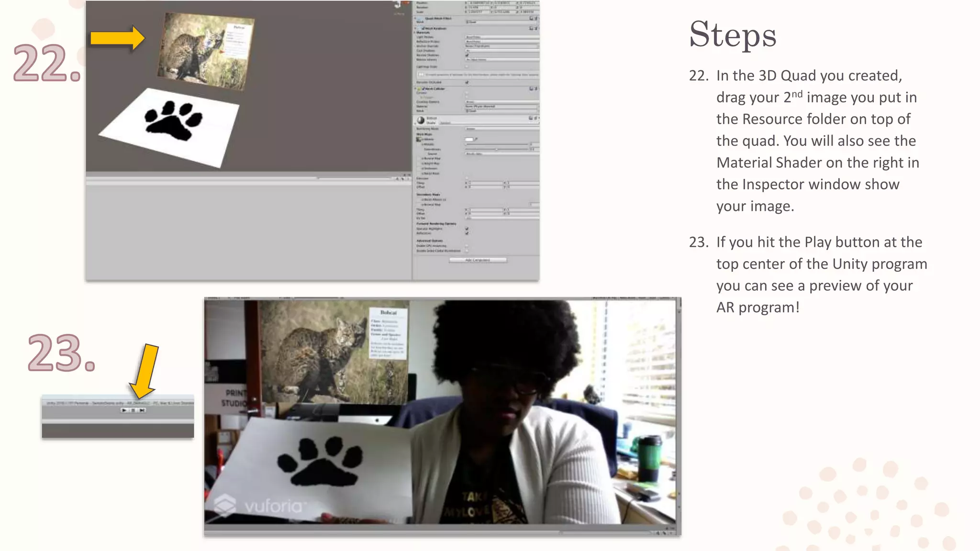The image size is (980, 551).
Task: Open the Mesh Renderer help reference icon
Action: [531, 28]
